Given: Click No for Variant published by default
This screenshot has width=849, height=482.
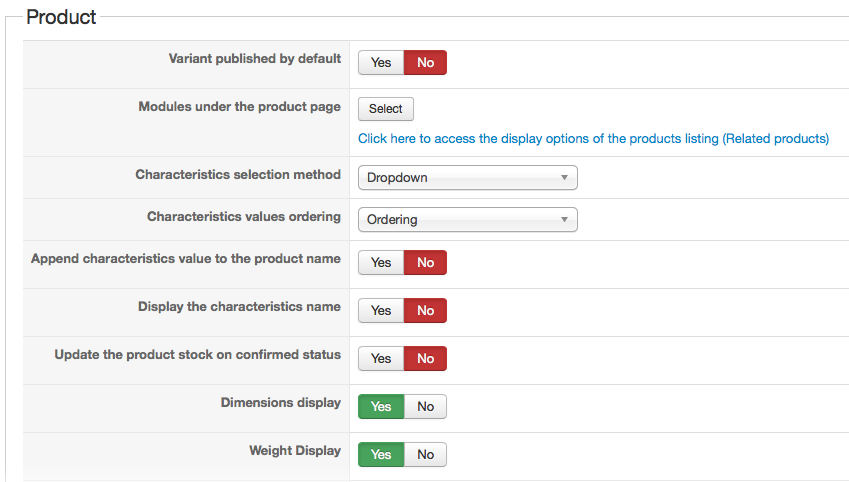Looking at the screenshot, I should pos(425,63).
